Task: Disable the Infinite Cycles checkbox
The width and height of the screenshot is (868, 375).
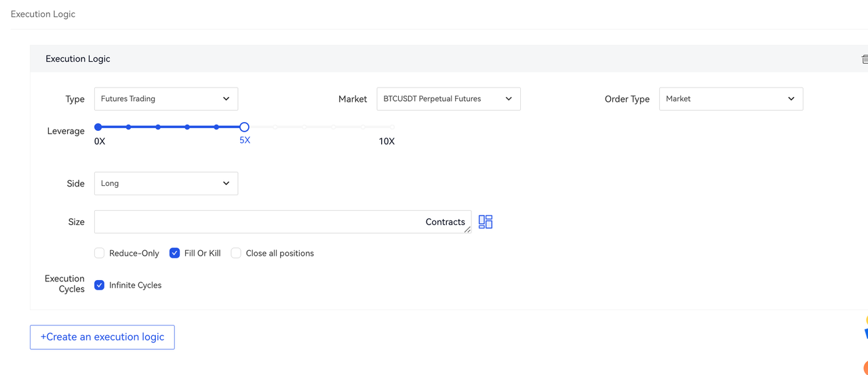Action: coord(100,285)
